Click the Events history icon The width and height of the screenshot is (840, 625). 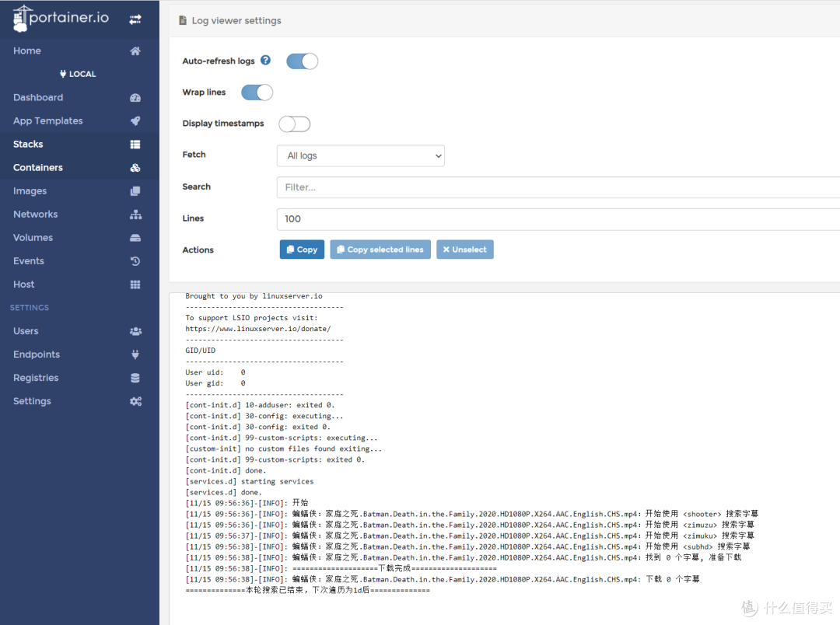(135, 261)
